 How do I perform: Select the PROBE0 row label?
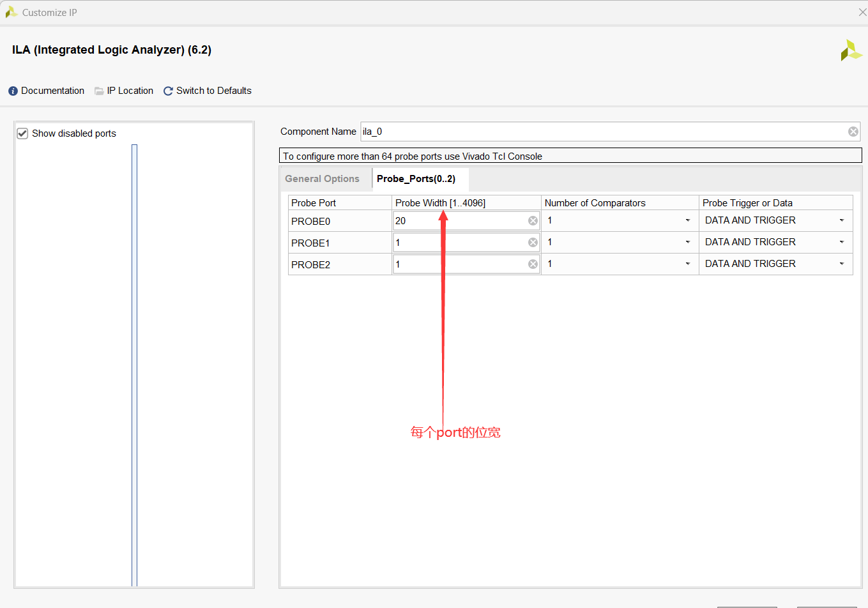tap(311, 222)
